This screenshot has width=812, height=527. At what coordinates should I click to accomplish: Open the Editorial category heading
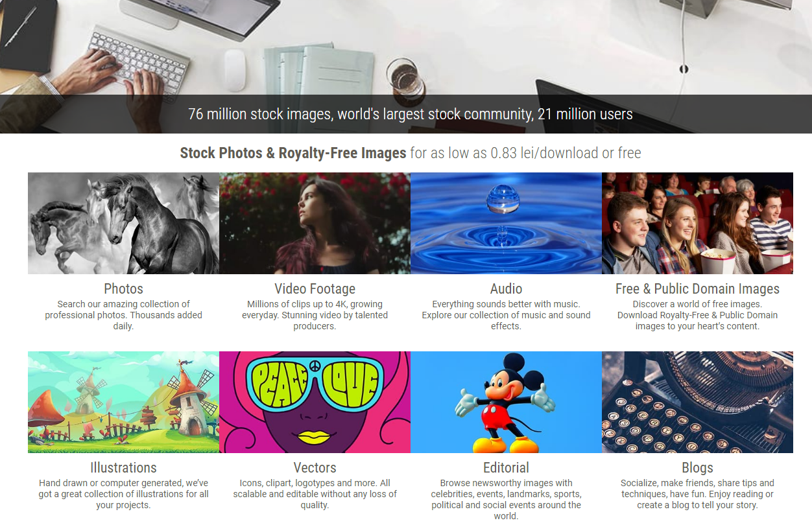[x=506, y=467]
